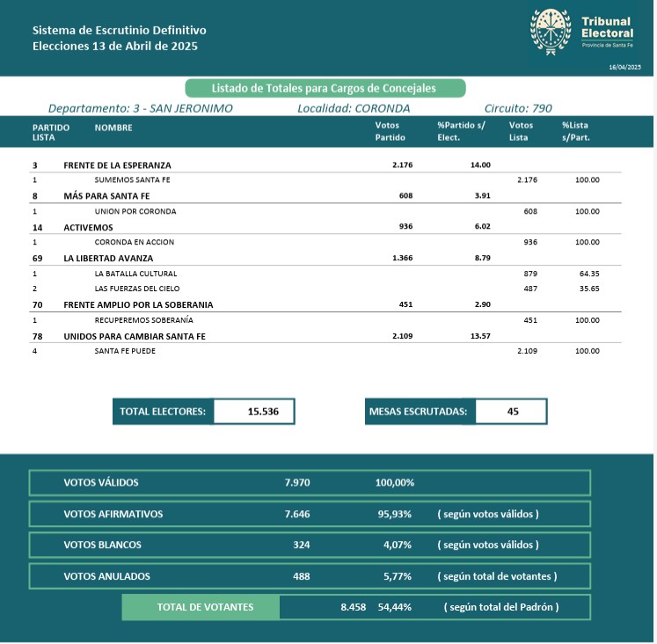Click the 'Listado de Totales para Cargos de Concejales' banner
The width and height of the screenshot is (657, 644).
(325, 88)
